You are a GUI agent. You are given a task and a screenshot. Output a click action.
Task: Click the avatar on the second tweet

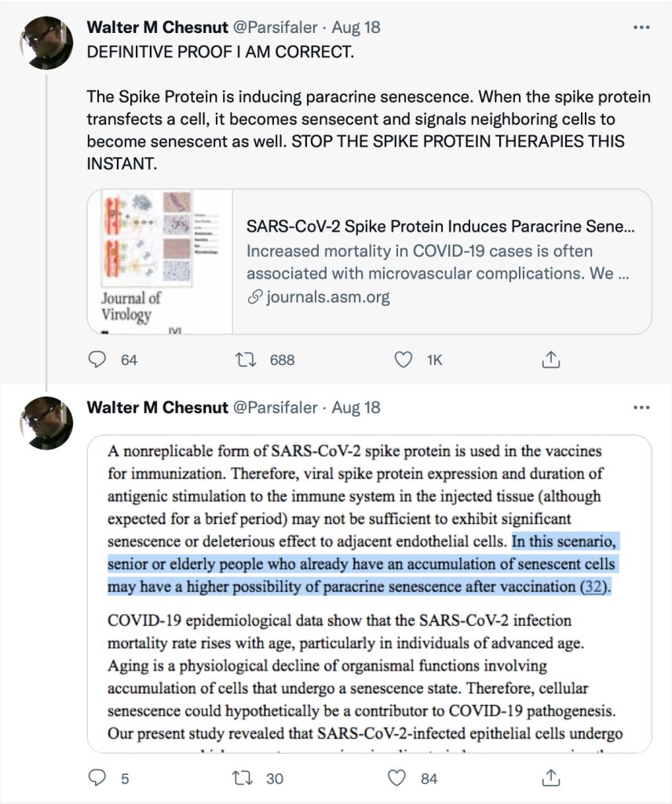coord(46,422)
